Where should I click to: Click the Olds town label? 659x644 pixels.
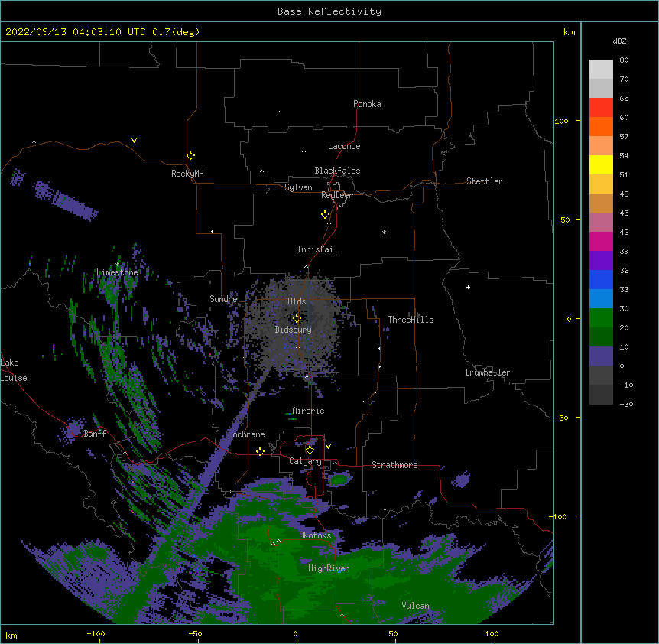[297, 301]
